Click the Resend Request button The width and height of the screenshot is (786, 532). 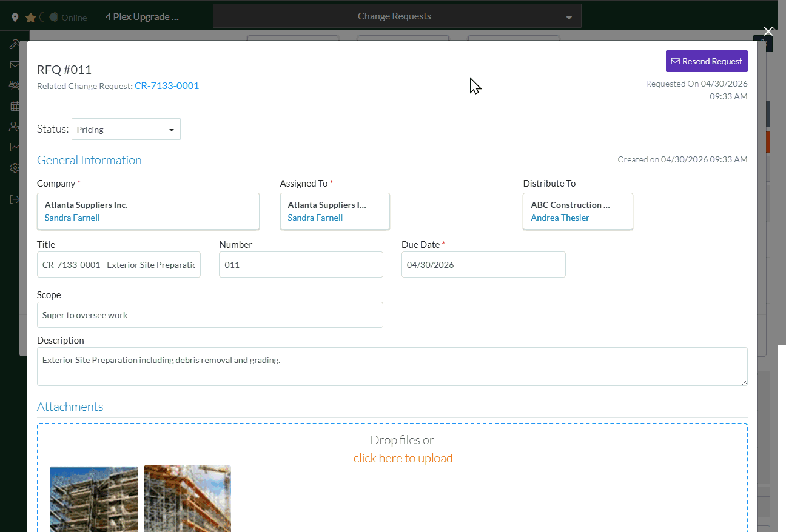click(707, 61)
